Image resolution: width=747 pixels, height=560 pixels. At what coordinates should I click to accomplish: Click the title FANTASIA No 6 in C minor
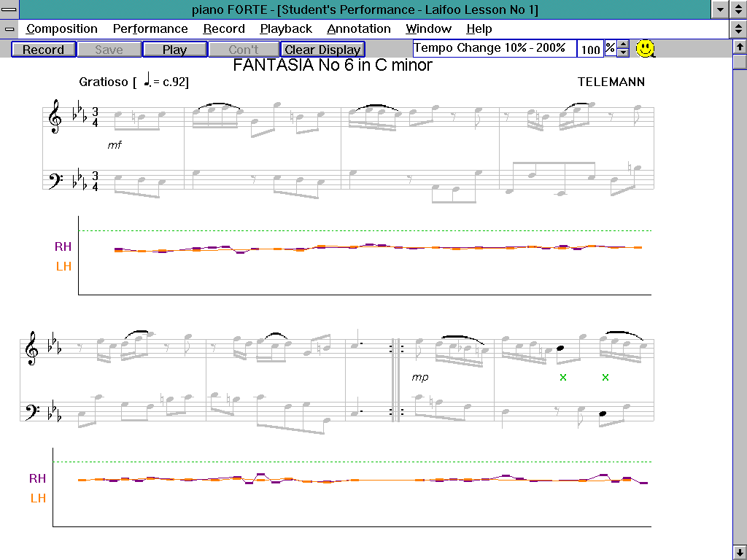333,65
